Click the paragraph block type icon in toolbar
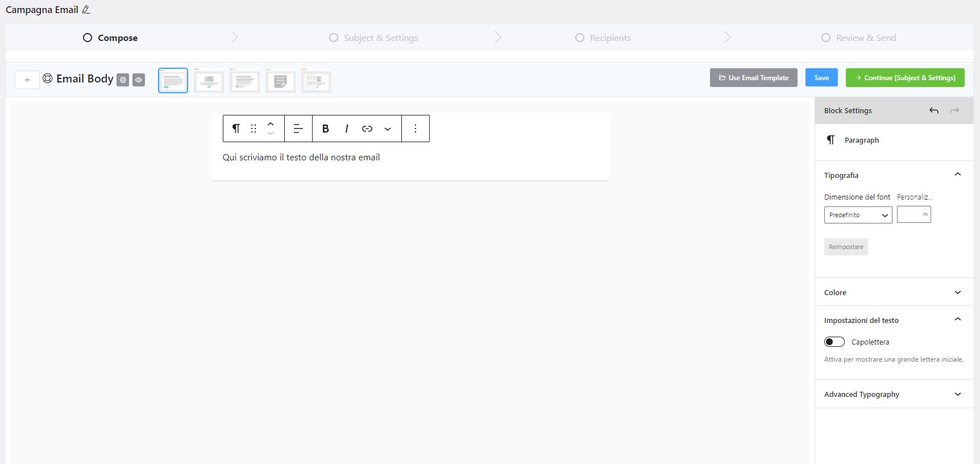 point(236,129)
